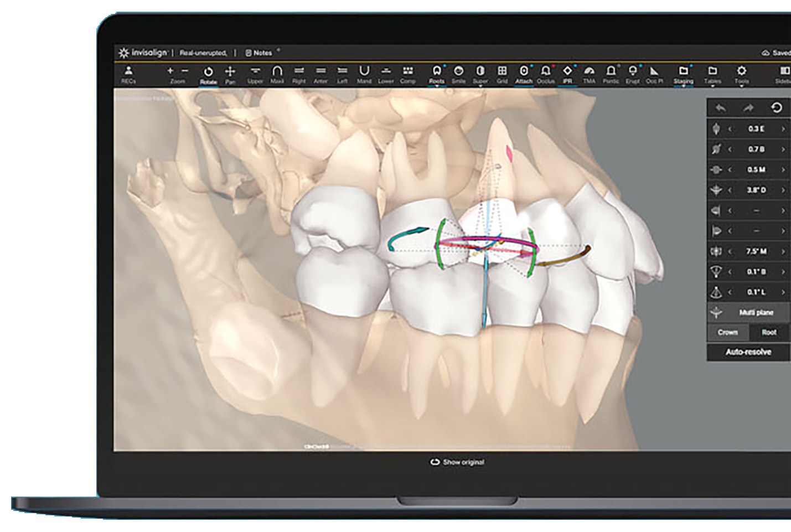
Task: Expand the Staging menu
Action: pos(684,76)
